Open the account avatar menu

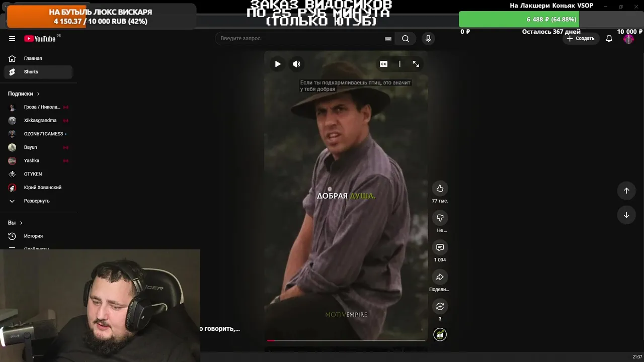point(628,39)
